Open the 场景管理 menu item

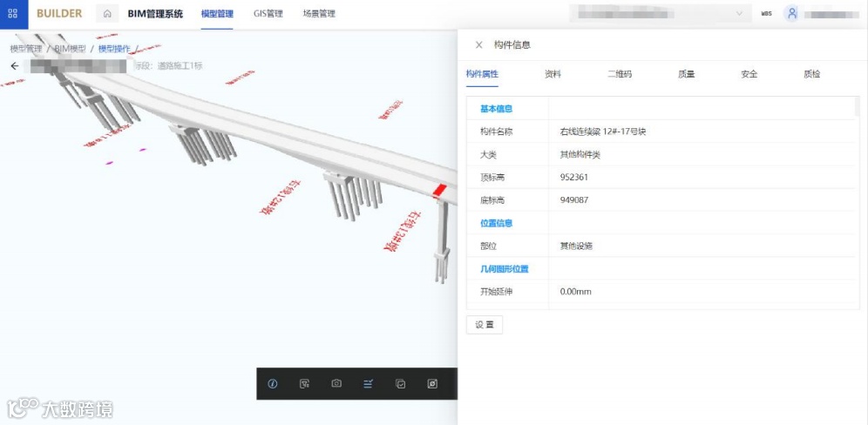click(319, 14)
